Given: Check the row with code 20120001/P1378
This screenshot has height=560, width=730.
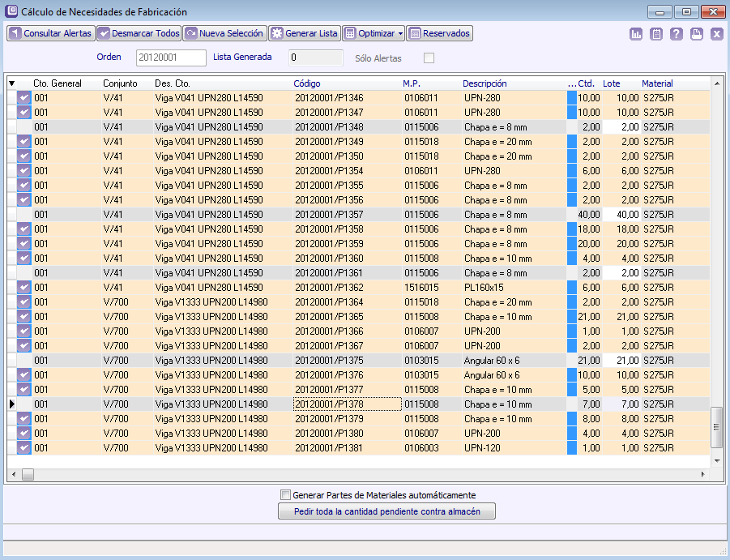Looking at the screenshot, I should pos(24,404).
